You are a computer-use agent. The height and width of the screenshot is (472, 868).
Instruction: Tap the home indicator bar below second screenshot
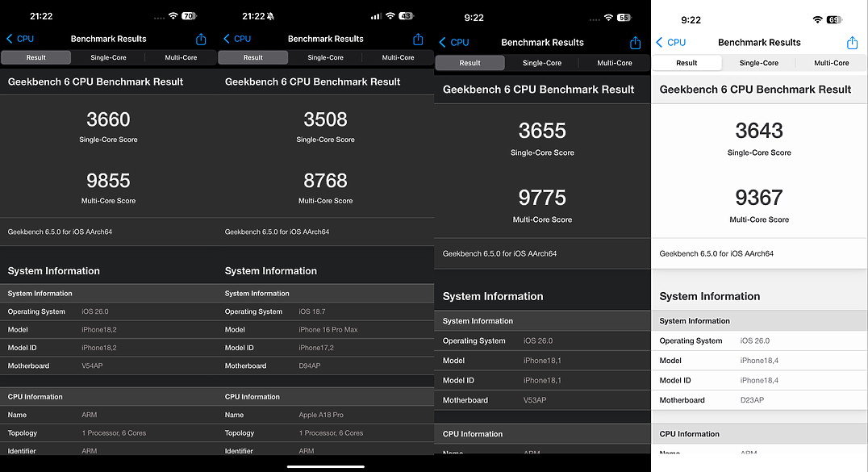pyautogui.click(x=326, y=466)
